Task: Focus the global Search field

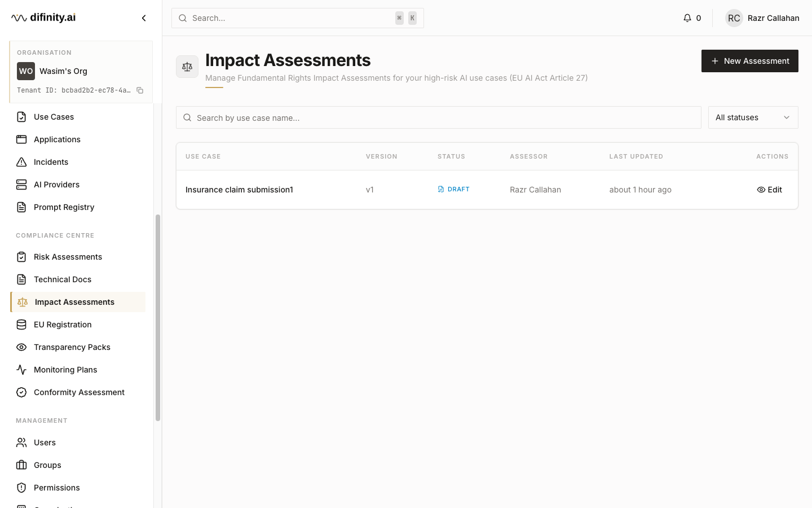Action: click(x=297, y=18)
